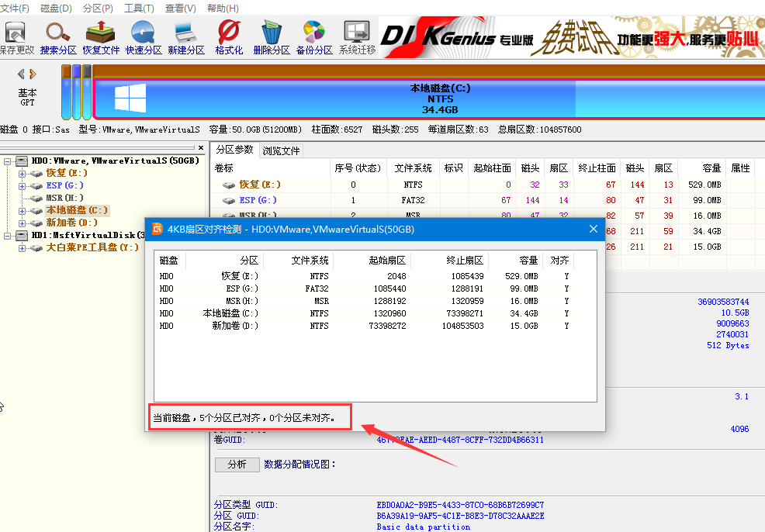Click the 分析 button

tap(237, 465)
